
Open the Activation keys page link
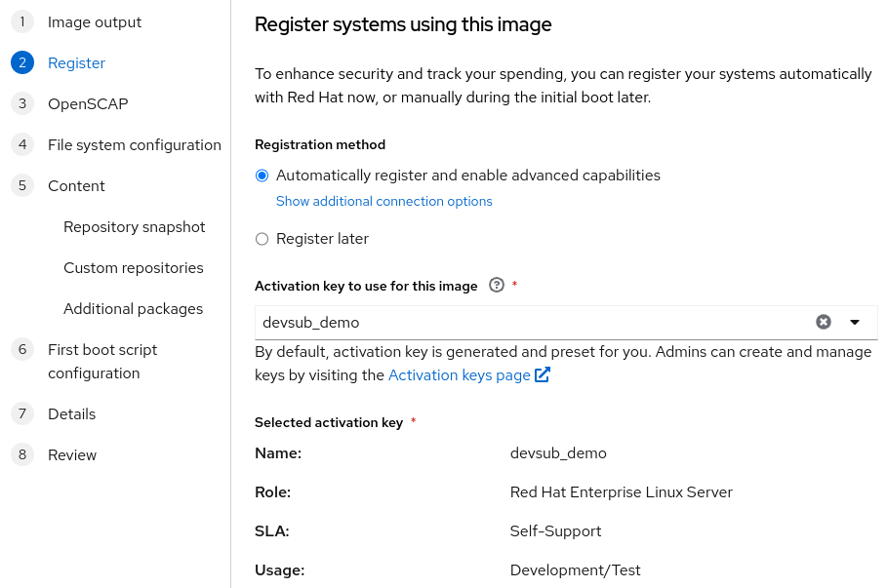[x=459, y=375]
